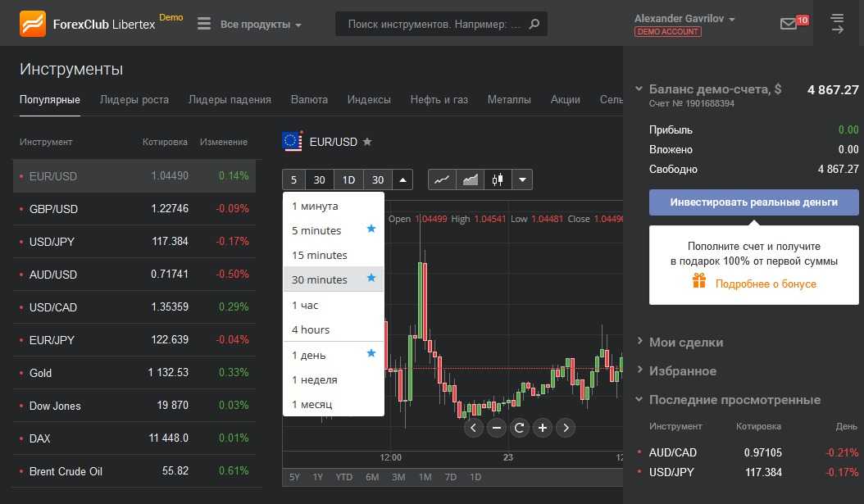Viewport: 864px width, 504px height.
Task: Switch to Акции tab
Action: 566,100
